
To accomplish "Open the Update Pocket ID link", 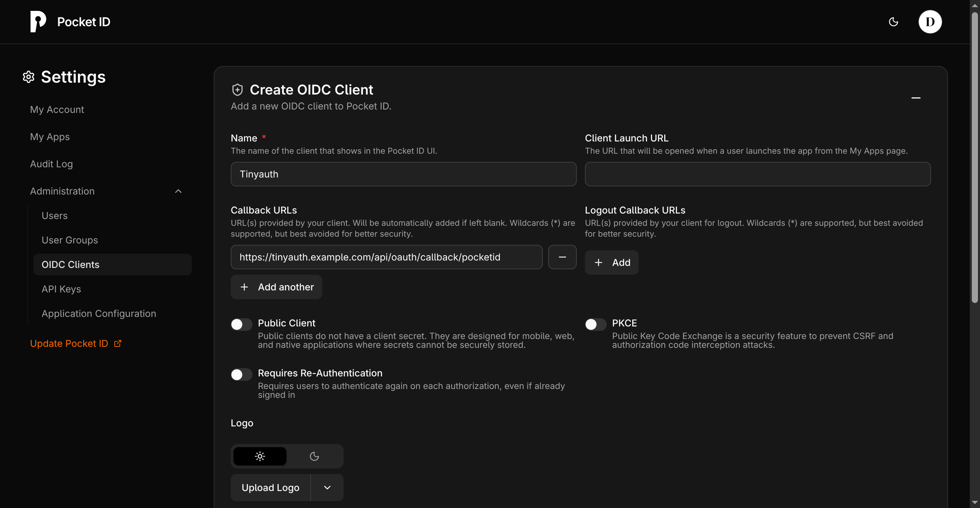I will pyautogui.click(x=69, y=343).
